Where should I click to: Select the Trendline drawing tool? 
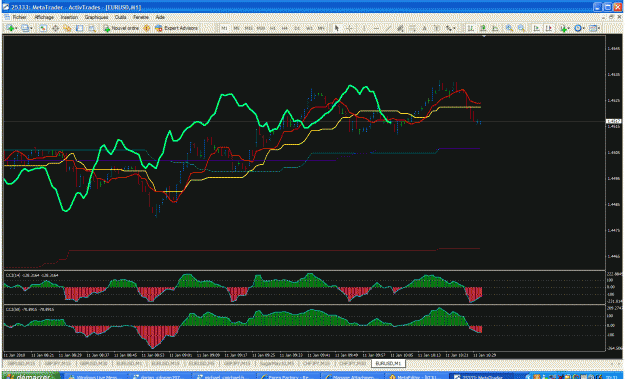point(388,28)
